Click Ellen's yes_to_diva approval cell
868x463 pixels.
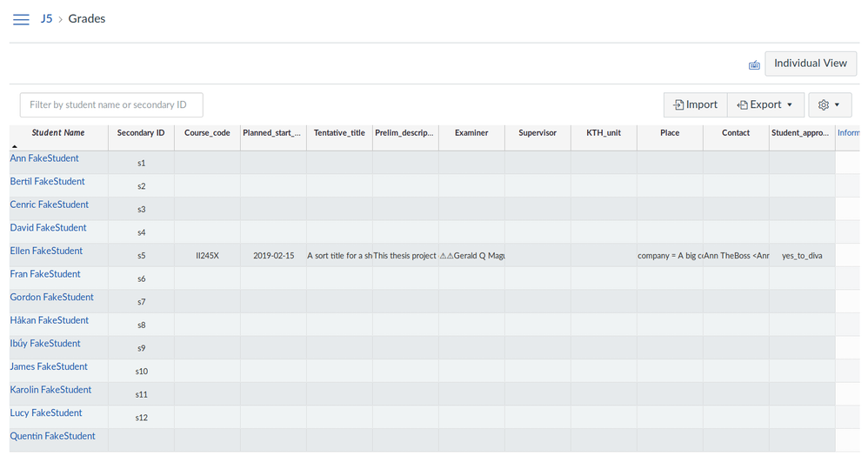tap(801, 256)
